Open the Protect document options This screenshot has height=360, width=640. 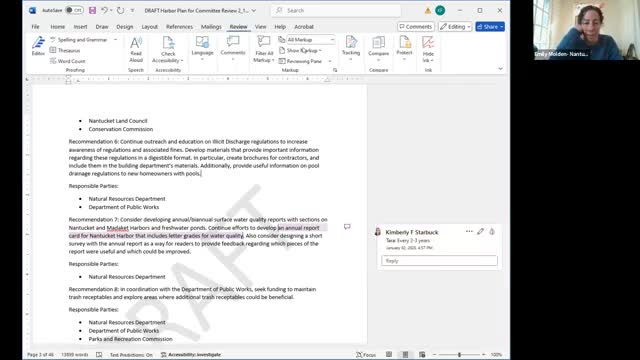404,49
